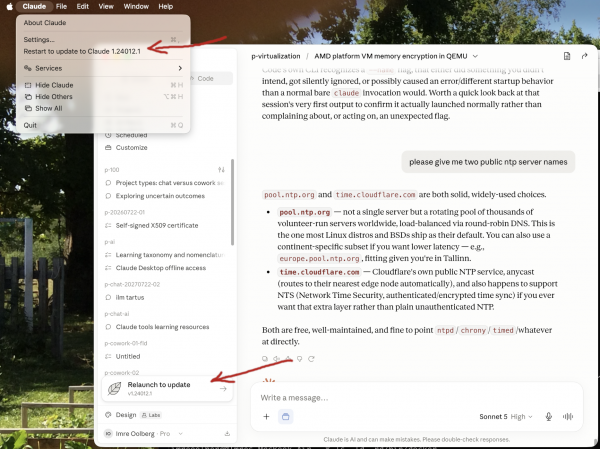Click the arrow on Relaunch to update card
Image resolution: width=600 pixels, height=449 pixels.
pyautogui.click(x=223, y=389)
